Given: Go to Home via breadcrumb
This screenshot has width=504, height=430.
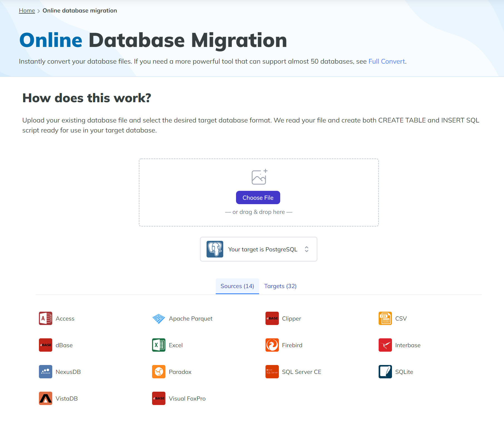Looking at the screenshot, I should coord(27,11).
